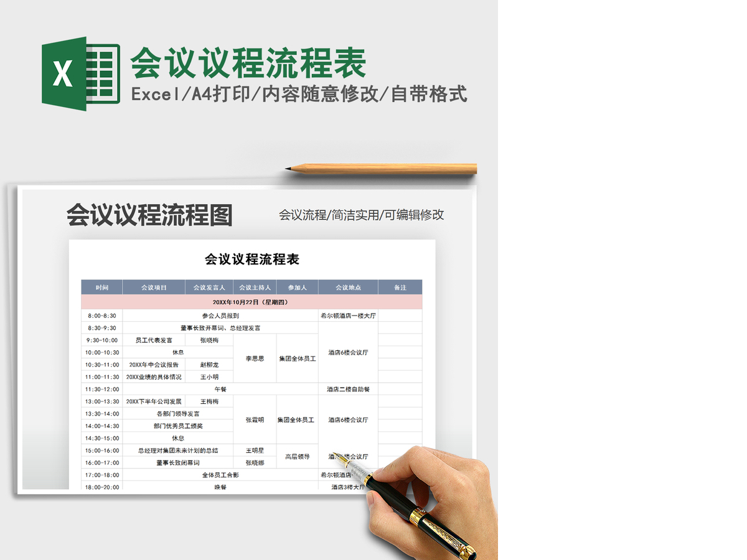Click the speaker cell 王小明

tap(209, 377)
